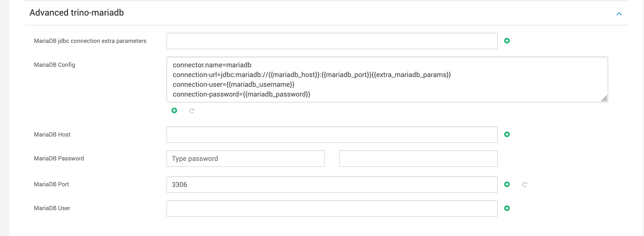Grab the MariaDB Config textarea resize handle

tap(604, 98)
